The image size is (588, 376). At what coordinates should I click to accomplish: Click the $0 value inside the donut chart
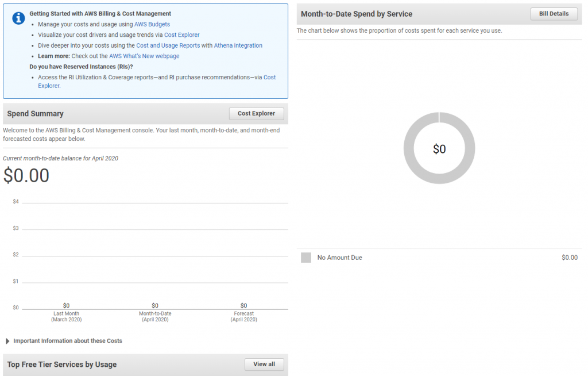click(x=439, y=149)
